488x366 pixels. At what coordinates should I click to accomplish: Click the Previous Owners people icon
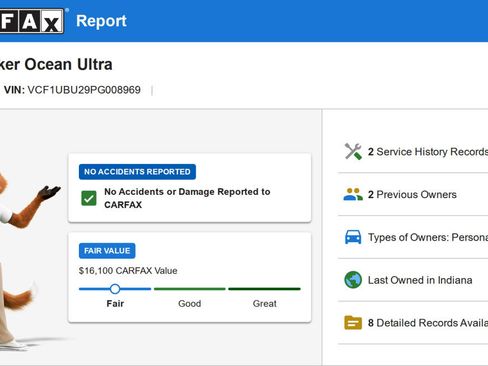pyautogui.click(x=353, y=194)
